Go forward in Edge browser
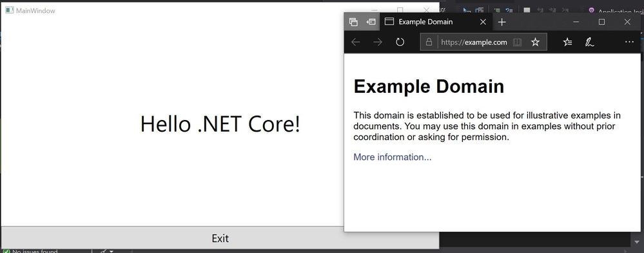 (x=378, y=42)
